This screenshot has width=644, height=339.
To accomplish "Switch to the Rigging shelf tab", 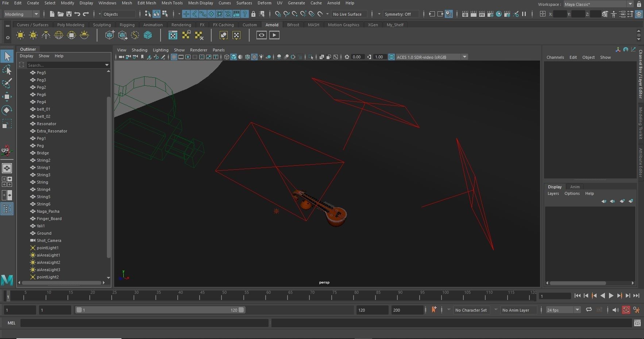I will pos(127,25).
